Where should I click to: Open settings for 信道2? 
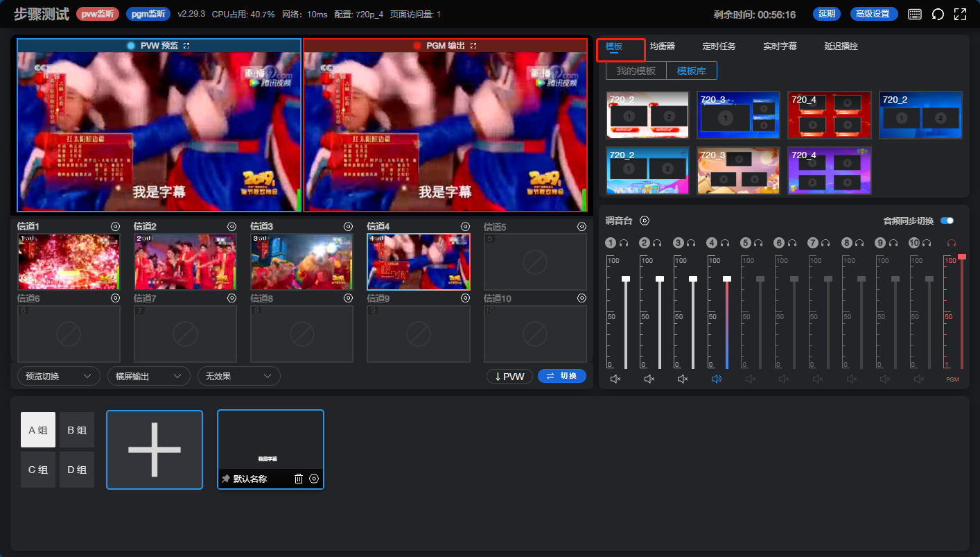(232, 226)
